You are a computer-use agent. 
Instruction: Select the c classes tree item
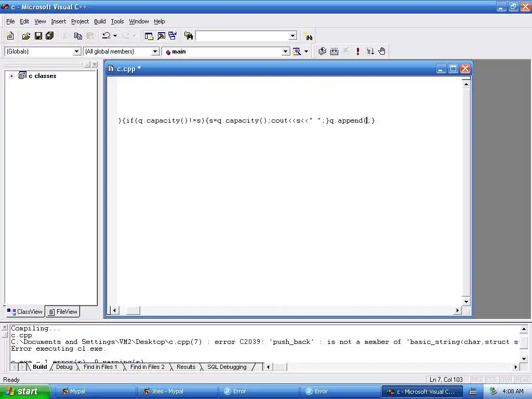pos(43,76)
